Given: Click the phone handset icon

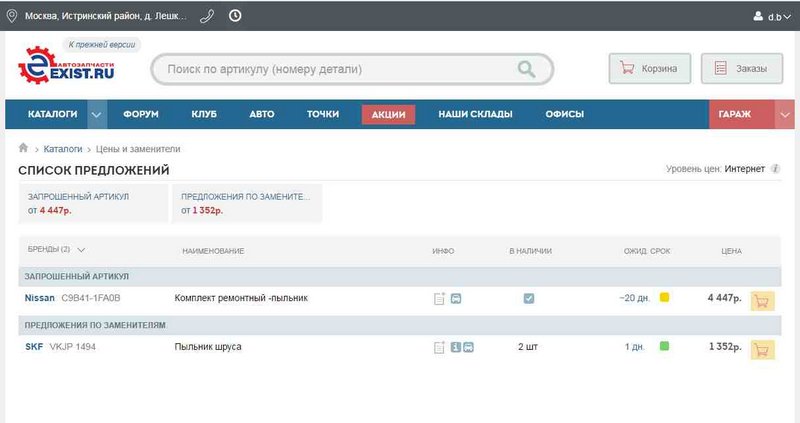Looking at the screenshot, I should (207, 16).
